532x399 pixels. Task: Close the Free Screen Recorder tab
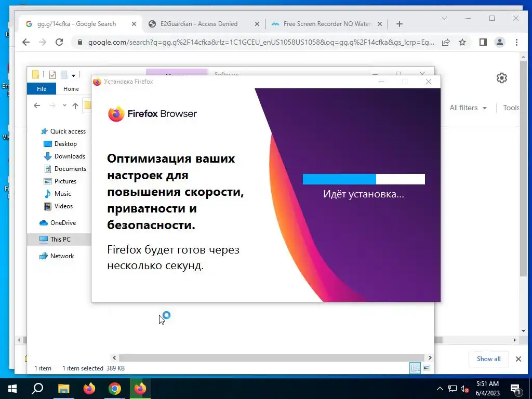pyautogui.click(x=380, y=24)
